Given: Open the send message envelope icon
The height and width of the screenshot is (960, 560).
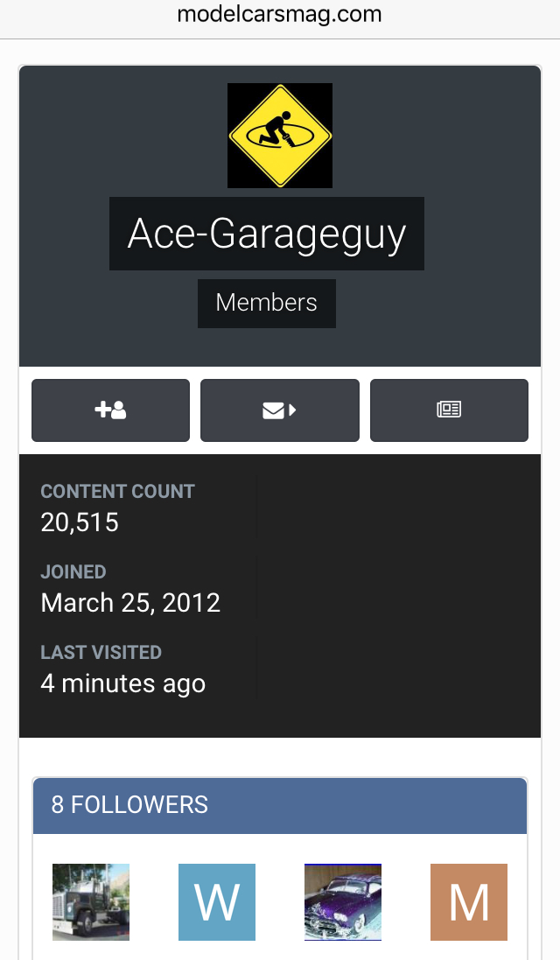Looking at the screenshot, I should click(x=280, y=410).
